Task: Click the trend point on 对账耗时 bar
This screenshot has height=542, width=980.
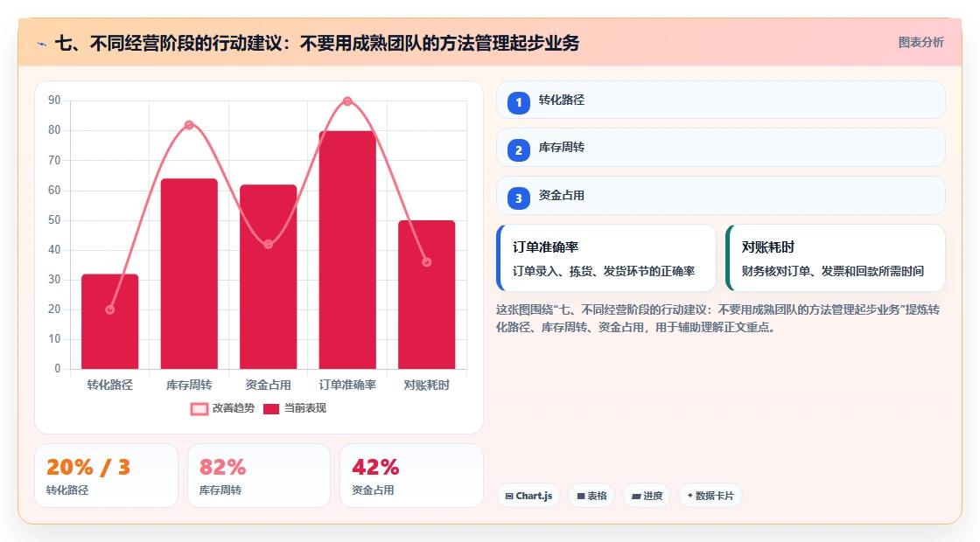Action: pos(427,262)
